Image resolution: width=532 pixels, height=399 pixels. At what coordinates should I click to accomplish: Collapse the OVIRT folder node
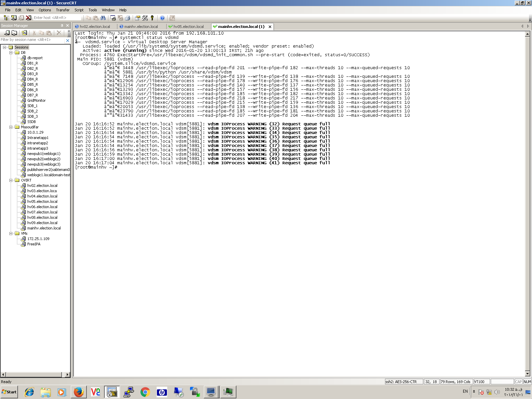pyautogui.click(x=11, y=180)
